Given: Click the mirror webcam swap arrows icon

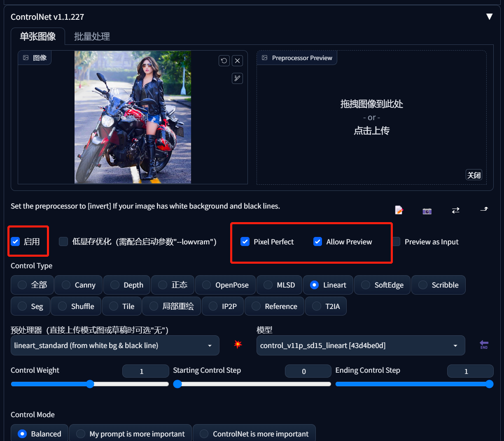Looking at the screenshot, I should 455,210.
